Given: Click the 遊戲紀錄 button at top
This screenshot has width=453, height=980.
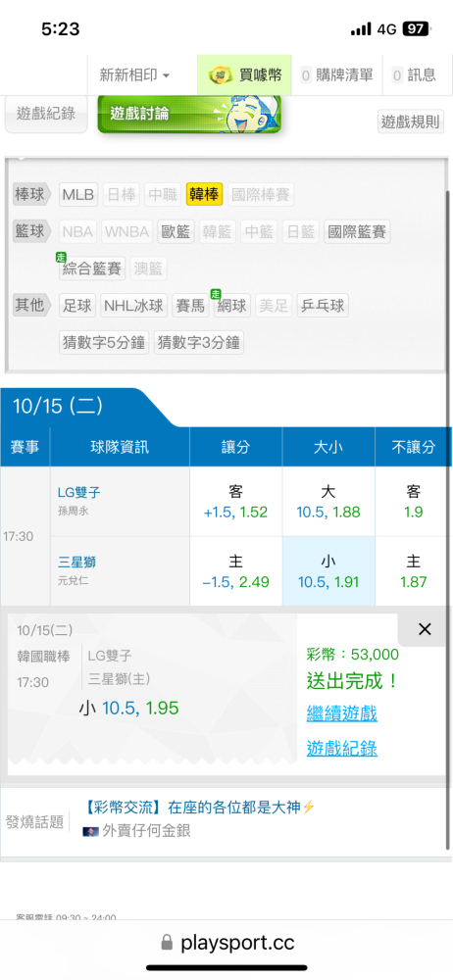Looking at the screenshot, I should [x=46, y=114].
